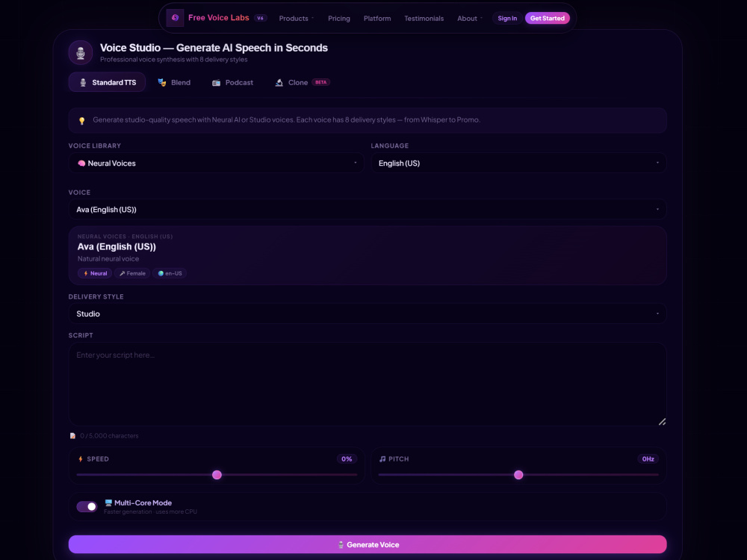Click the Female tag chip
This screenshot has height=560, width=747.
point(132,273)
